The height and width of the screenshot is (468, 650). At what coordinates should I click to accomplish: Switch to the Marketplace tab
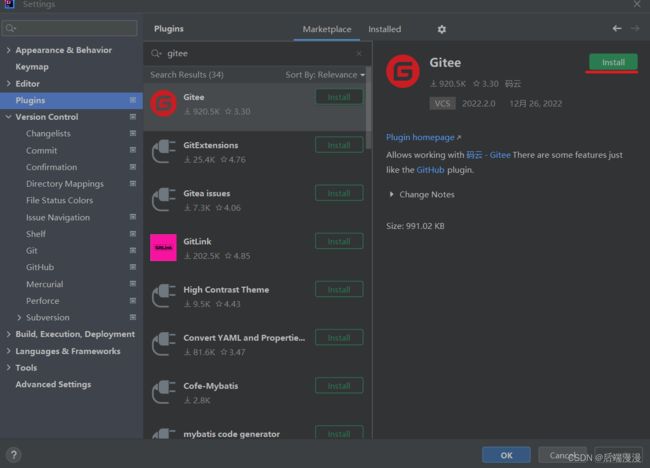pos(327,29)
